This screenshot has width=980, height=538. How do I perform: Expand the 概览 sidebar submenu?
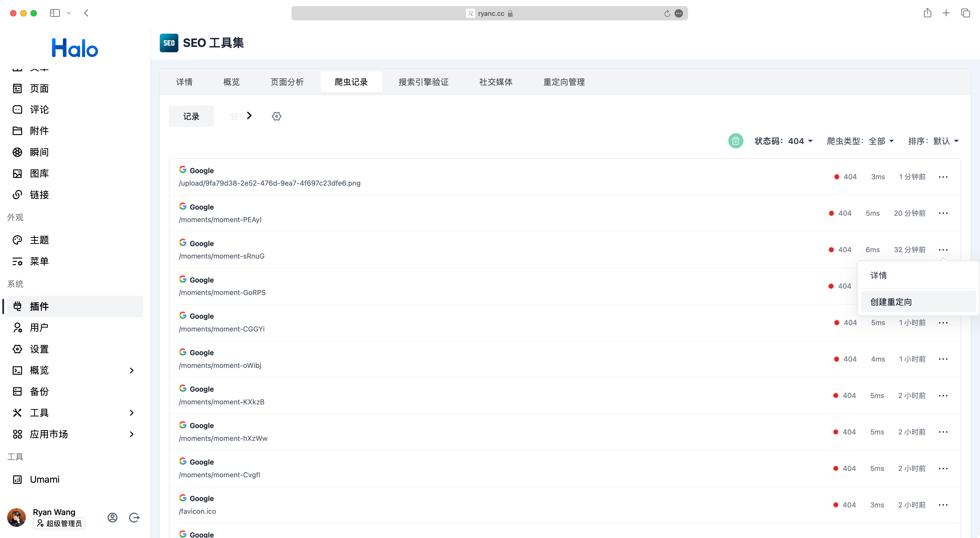(x=132, y=370)
